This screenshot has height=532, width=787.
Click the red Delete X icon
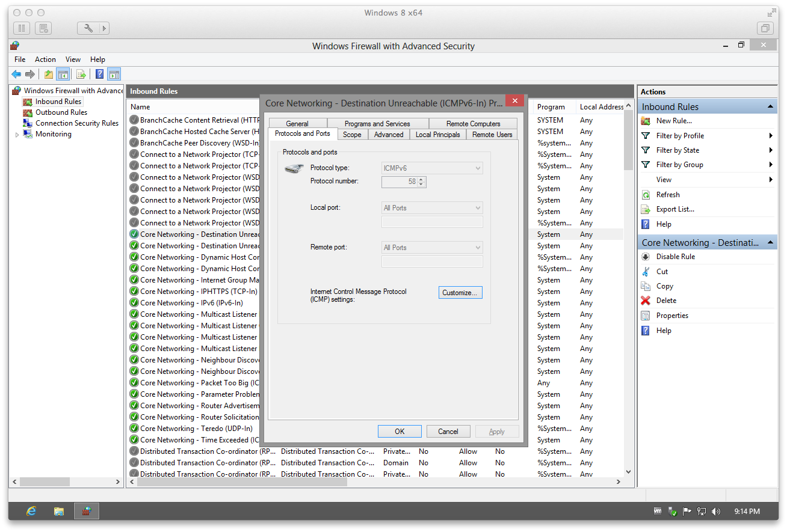click(646, 301)
